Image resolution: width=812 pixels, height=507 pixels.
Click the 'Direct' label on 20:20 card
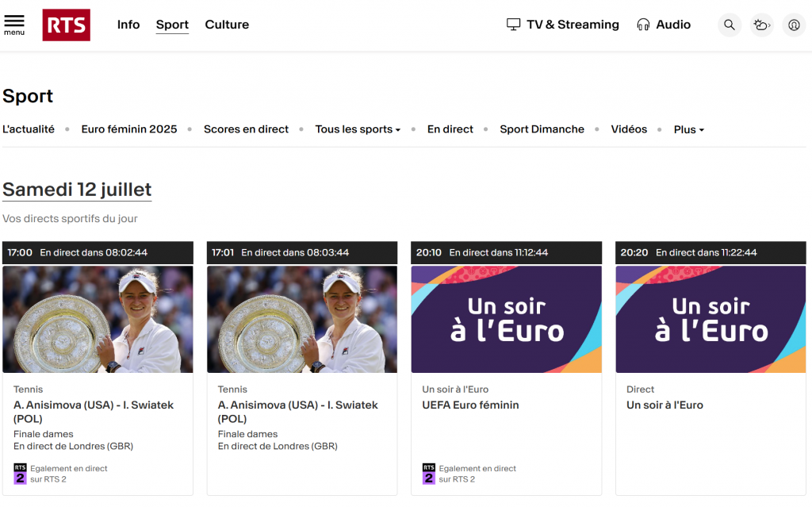[640, 390]
